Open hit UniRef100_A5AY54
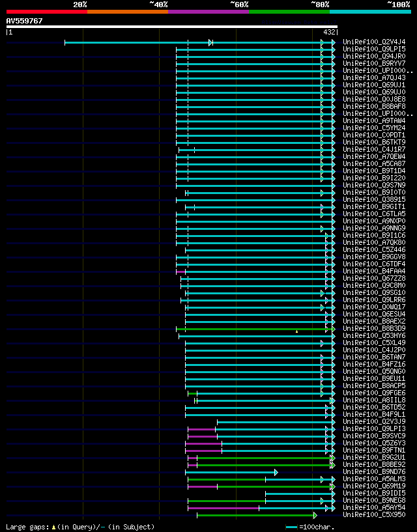This screenshot has width=417, height=532. click(374, 507)
